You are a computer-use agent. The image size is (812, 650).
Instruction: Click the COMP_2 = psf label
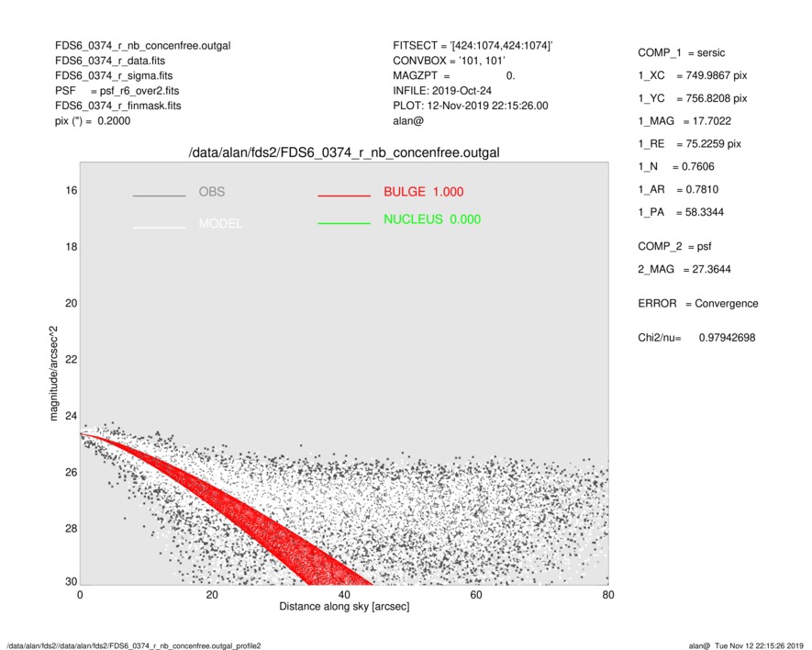pos(673,246)
